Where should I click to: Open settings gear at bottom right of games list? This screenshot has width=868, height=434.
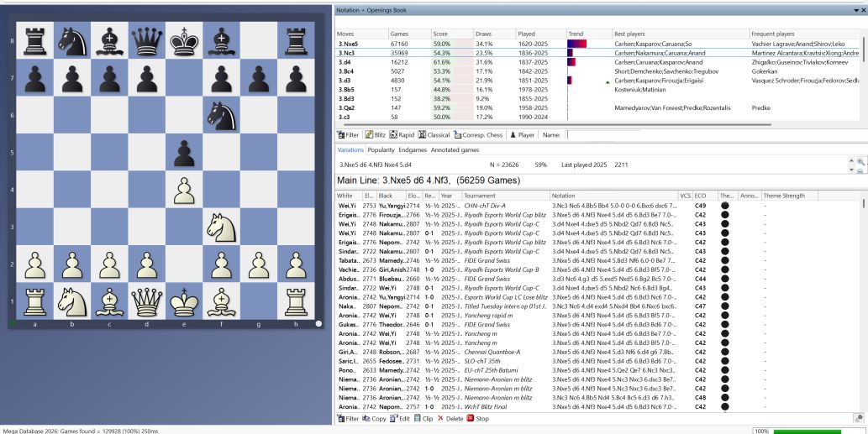859,418
